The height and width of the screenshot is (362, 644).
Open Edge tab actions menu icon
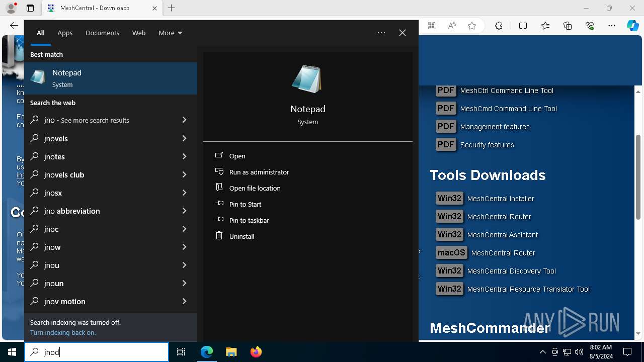click(x=30, y=8)
